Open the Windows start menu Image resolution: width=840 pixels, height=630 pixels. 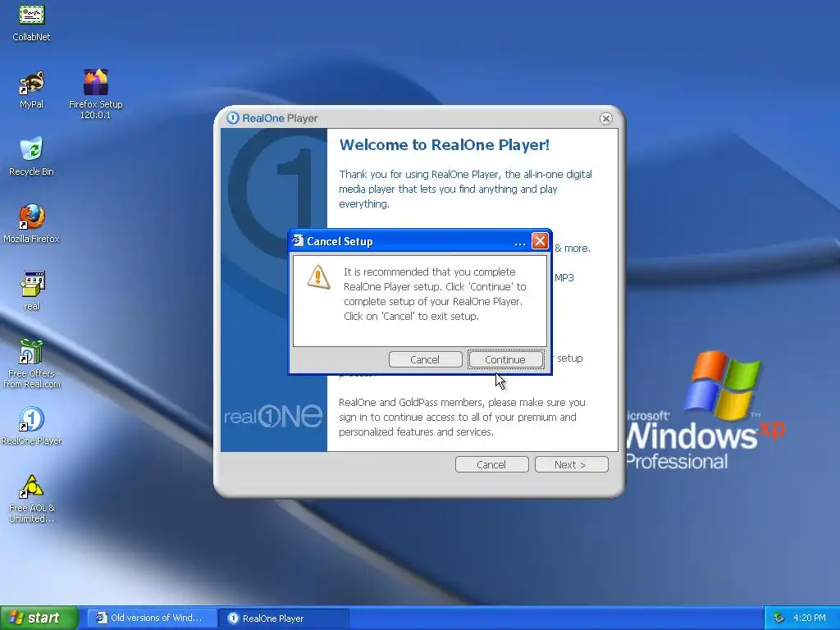click(x=39, y=618)
